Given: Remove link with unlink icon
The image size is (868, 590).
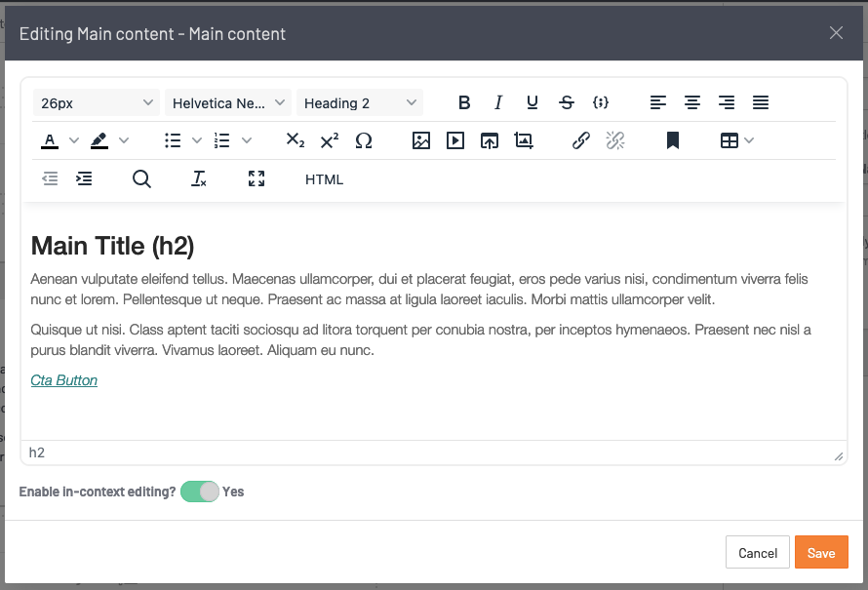Looking at the screenshot, I should [615, 140].
